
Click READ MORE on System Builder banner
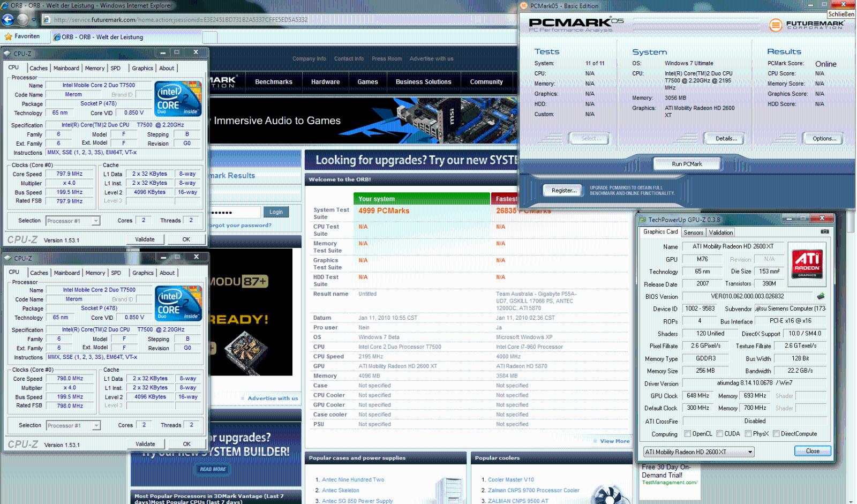point(213,469)
